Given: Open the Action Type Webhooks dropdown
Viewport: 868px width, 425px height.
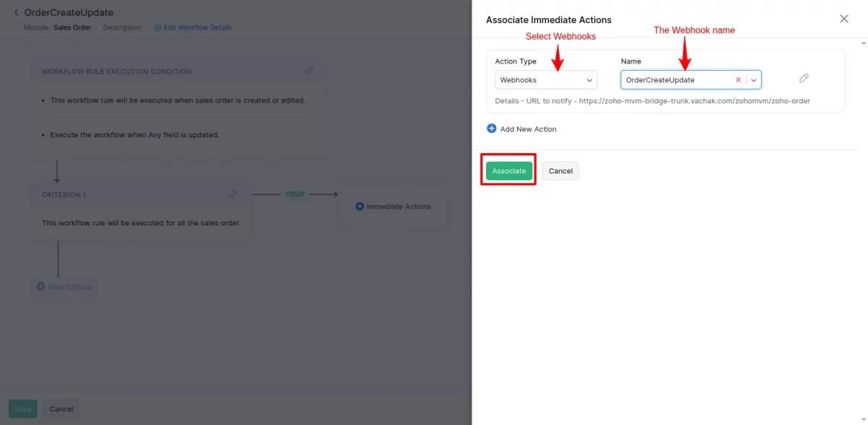Looking at the screenshot, I should [546, 80].
